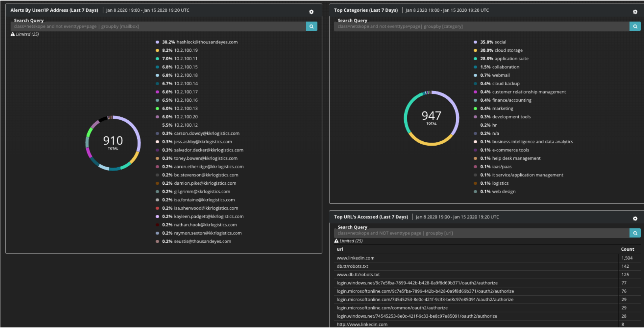
Task: Select carson.dowdy@kkrlogistics.com legend entry
Action: pos(198,134)
